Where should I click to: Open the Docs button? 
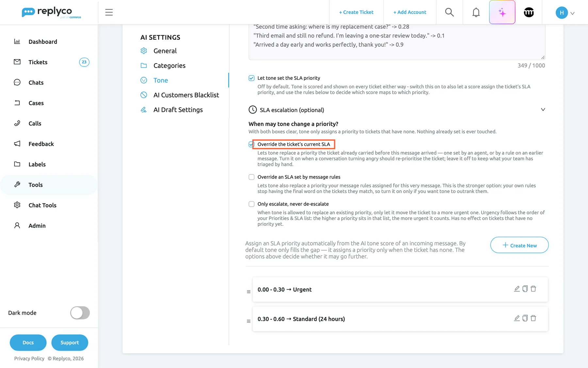click(28, 342)
